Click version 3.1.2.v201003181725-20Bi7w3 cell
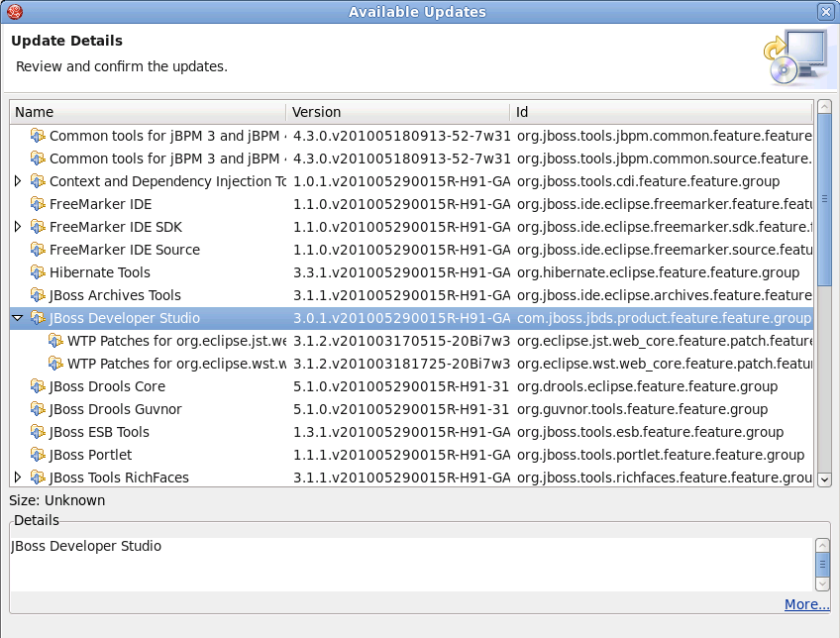Viewport: 840px width, 638px height. 402,364
